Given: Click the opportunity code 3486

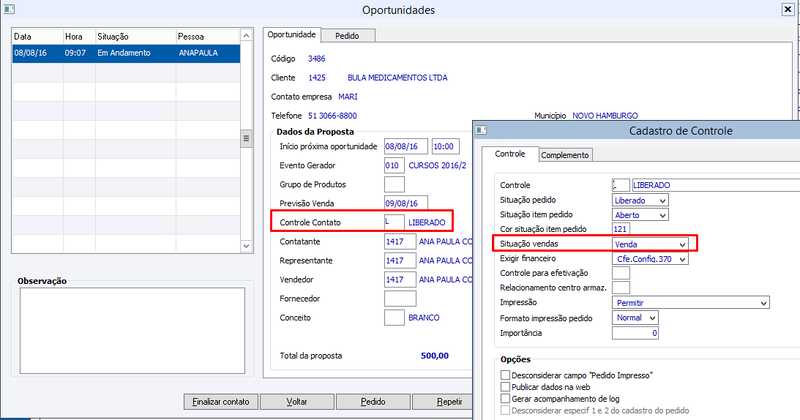Looking at the screenshot, I should coord(316,59).
